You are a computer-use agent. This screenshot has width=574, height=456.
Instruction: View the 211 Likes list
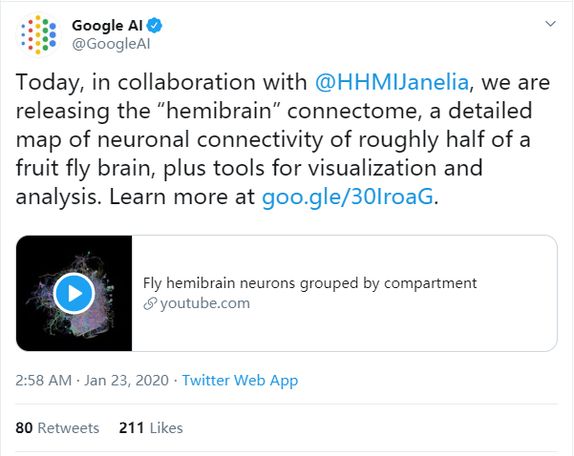(x=151, y=428)
